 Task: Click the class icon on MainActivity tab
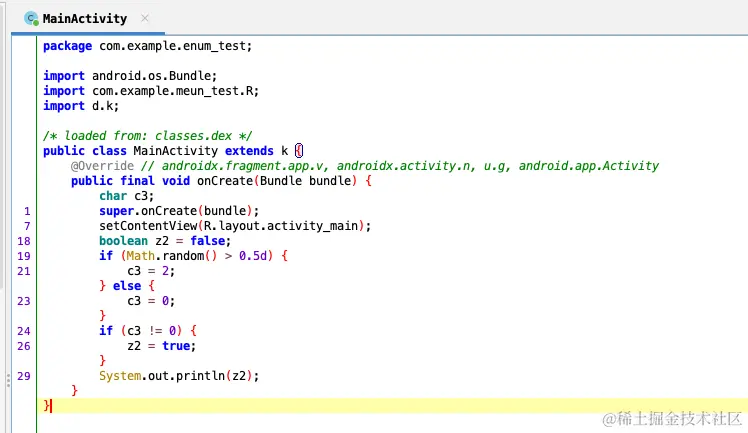click(31, 19)
